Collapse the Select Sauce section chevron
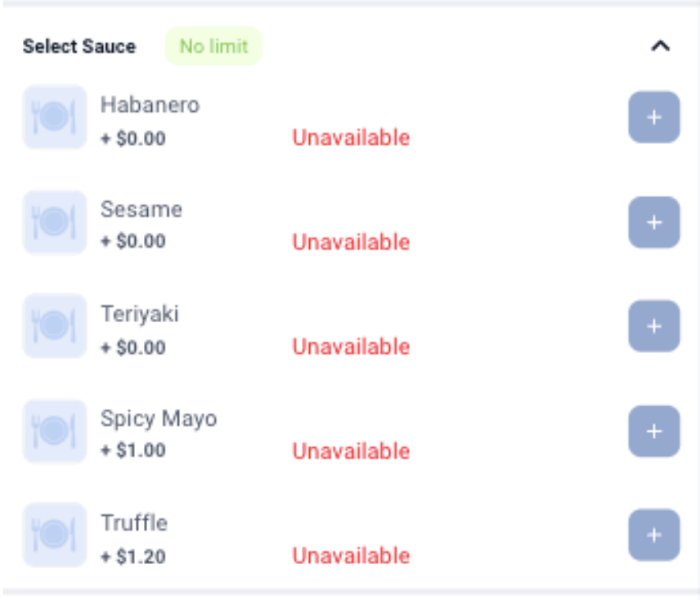The image size is (700, 600). click(x=660, y=47)
